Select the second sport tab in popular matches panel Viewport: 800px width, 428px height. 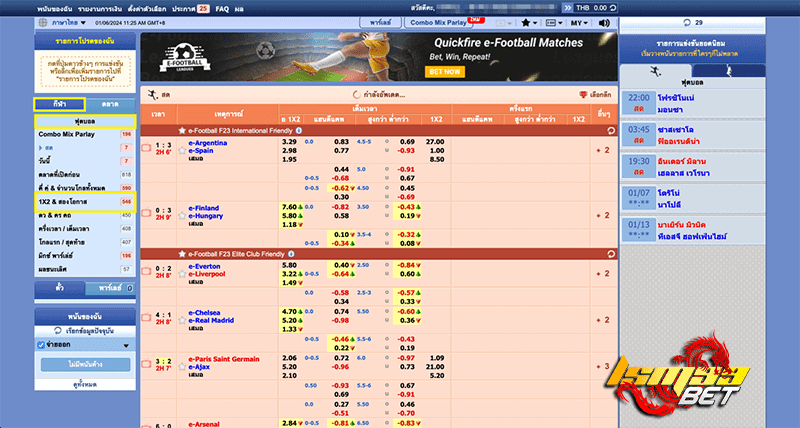click(x=729, y=71)
